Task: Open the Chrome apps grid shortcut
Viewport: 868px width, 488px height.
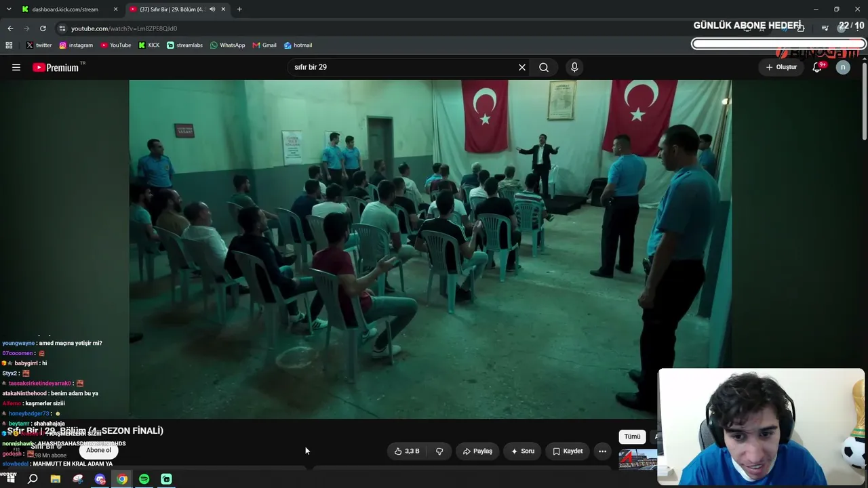Action: click(x=9, y=45)
